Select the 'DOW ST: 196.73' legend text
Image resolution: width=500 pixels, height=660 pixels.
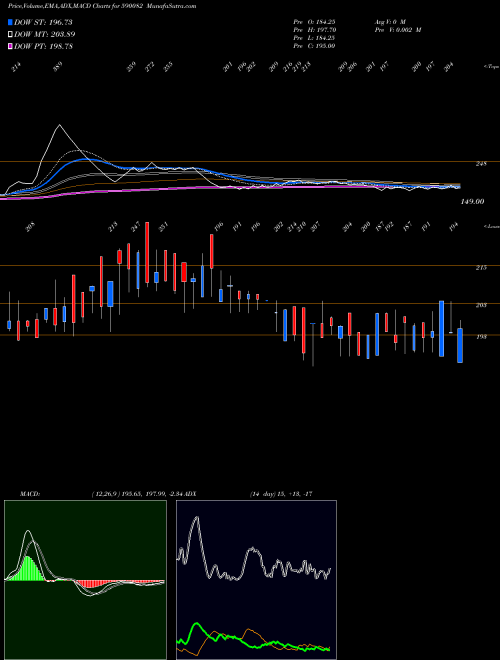click(43, 22)
